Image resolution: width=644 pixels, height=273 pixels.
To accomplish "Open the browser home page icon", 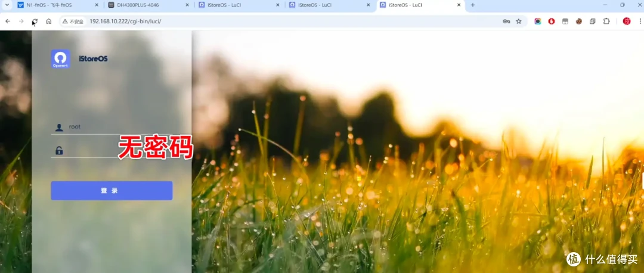I will pos(49,21).
